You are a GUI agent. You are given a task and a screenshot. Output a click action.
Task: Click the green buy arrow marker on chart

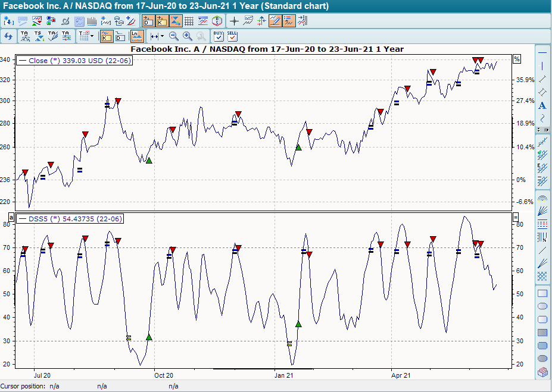(149, 160)
